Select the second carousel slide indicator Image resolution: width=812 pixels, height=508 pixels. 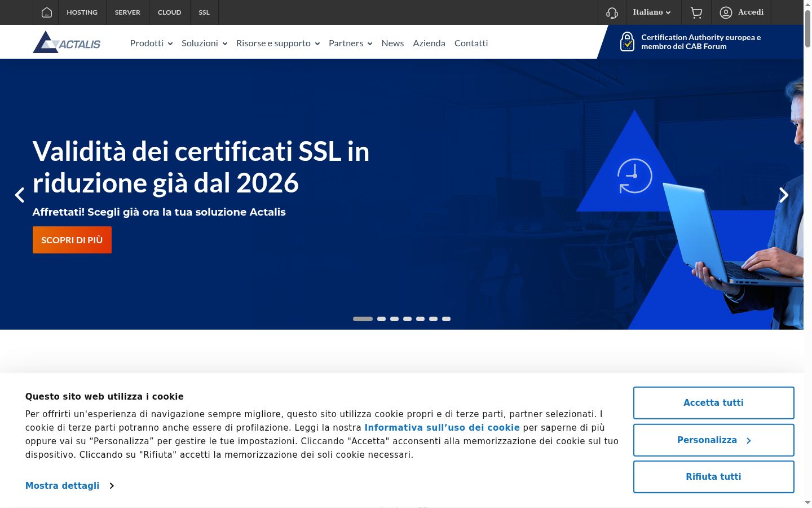click(x=381, y=319)
